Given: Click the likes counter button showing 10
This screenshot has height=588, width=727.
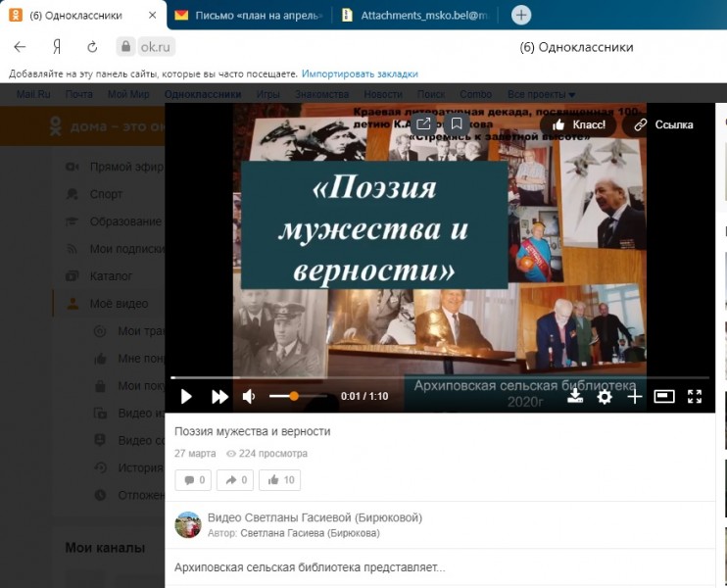Looking at the screenshot, I should (279, 480).
